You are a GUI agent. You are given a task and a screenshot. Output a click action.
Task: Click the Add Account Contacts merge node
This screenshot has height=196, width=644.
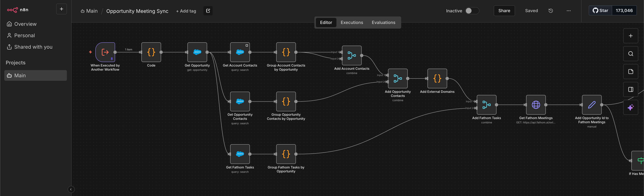tap(352, 55)
